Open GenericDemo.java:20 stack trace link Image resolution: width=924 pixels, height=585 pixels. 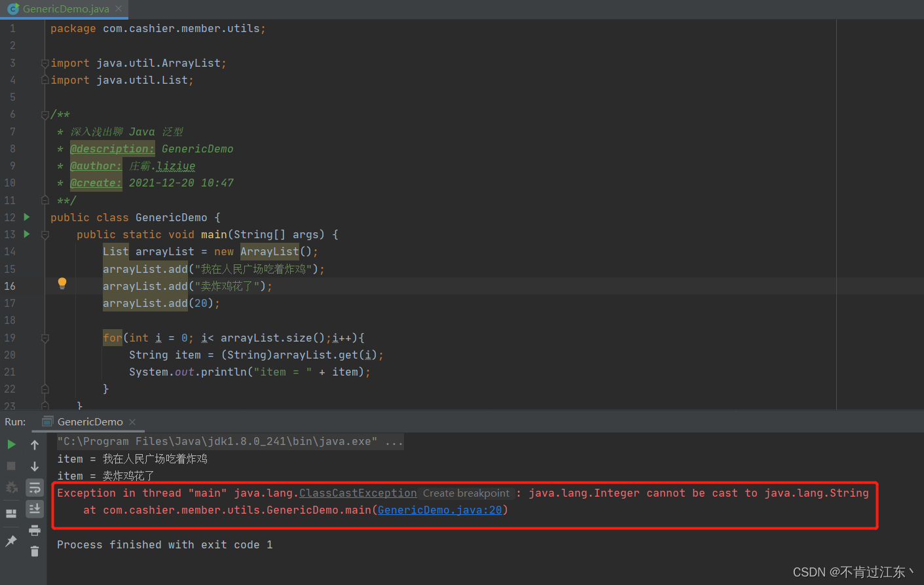click(440, 510)
